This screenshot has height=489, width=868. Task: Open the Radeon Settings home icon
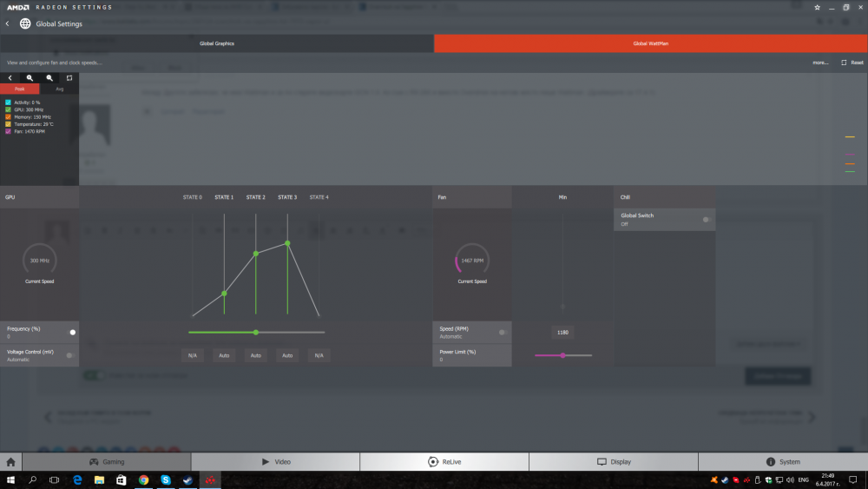tap(10, 461)
